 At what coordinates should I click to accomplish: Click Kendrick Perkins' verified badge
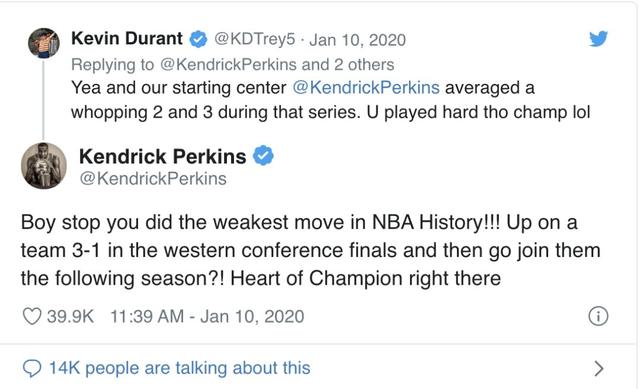click(x=263, y=156)
